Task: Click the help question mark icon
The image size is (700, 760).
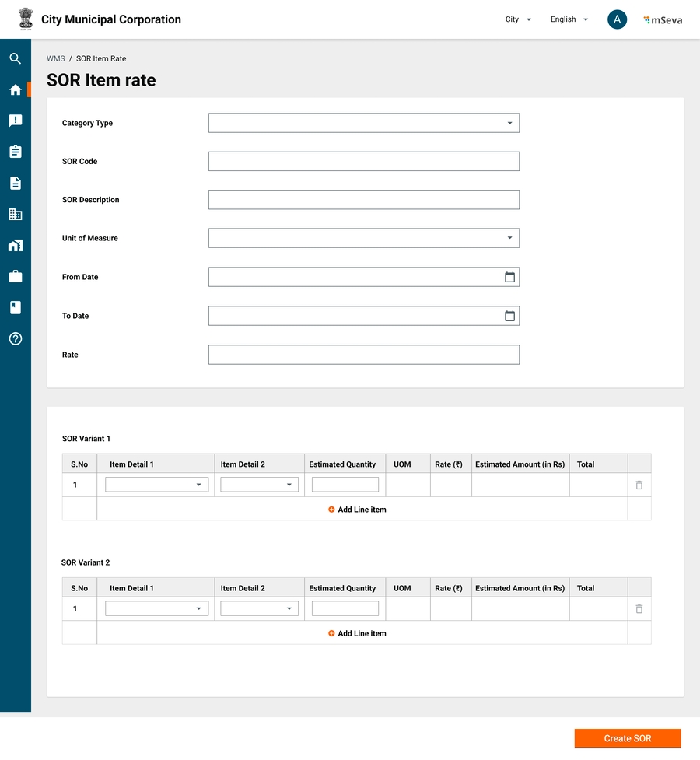Action: (x=15, y=339)
